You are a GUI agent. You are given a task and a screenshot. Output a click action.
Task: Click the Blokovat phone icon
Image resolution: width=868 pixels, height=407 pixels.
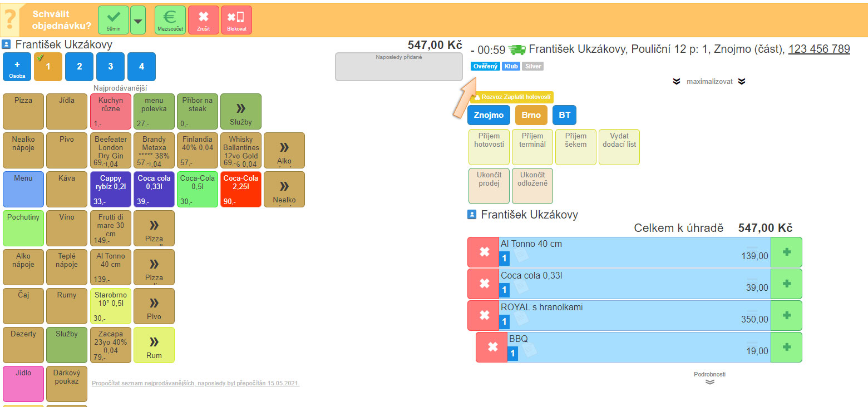click(x=236, y=20)
